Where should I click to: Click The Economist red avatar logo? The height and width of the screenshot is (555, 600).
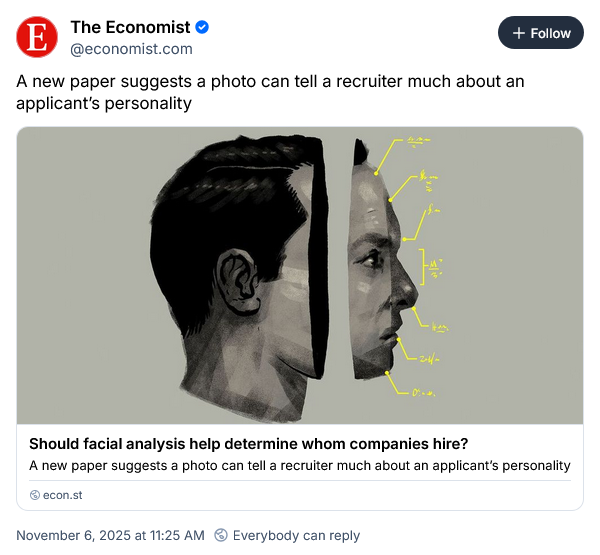click(37, 38)
